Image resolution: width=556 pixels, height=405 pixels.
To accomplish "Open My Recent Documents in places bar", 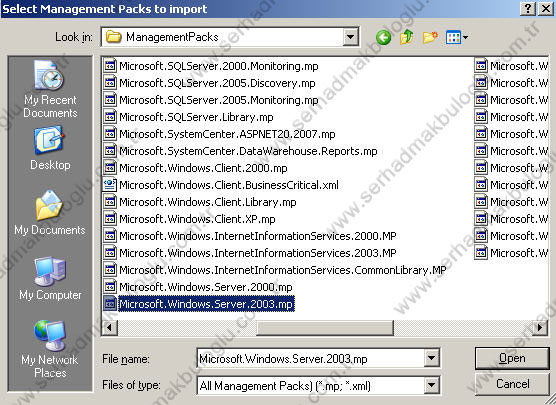I will (x=50, y=89).
